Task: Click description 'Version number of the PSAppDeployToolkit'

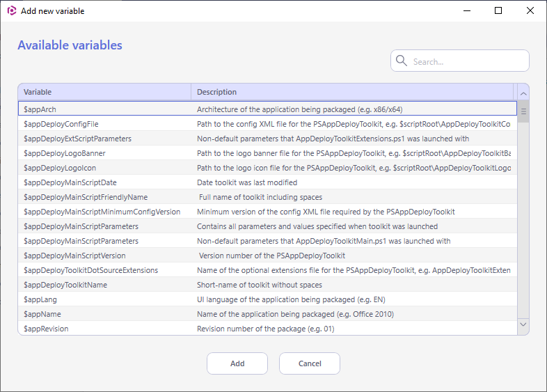Action: coord(271,256)
